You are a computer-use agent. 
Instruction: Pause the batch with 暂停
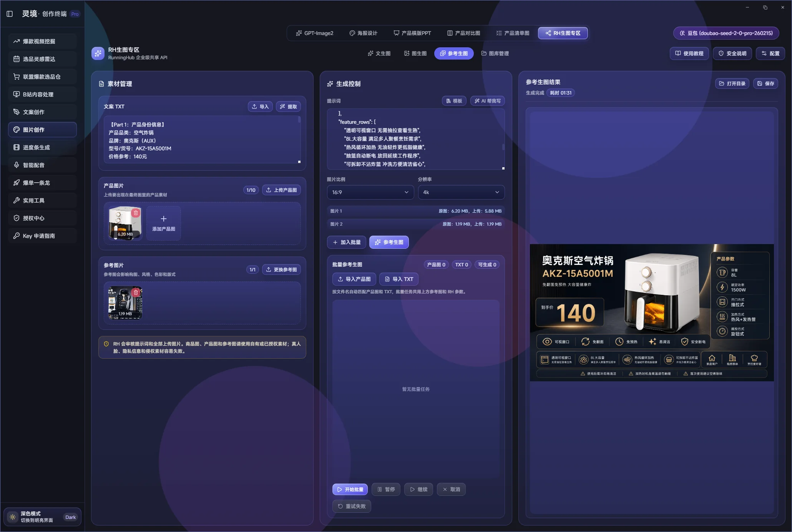click(386, 489)
